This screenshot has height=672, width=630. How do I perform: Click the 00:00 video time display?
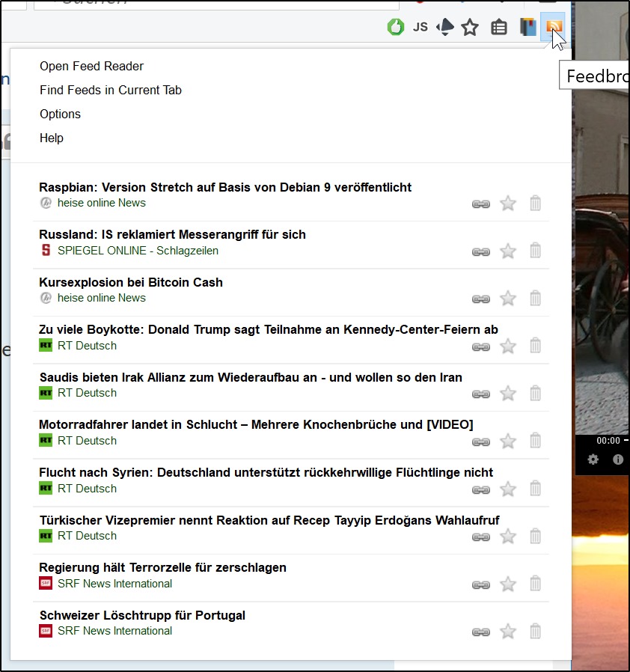coord(608,441)
